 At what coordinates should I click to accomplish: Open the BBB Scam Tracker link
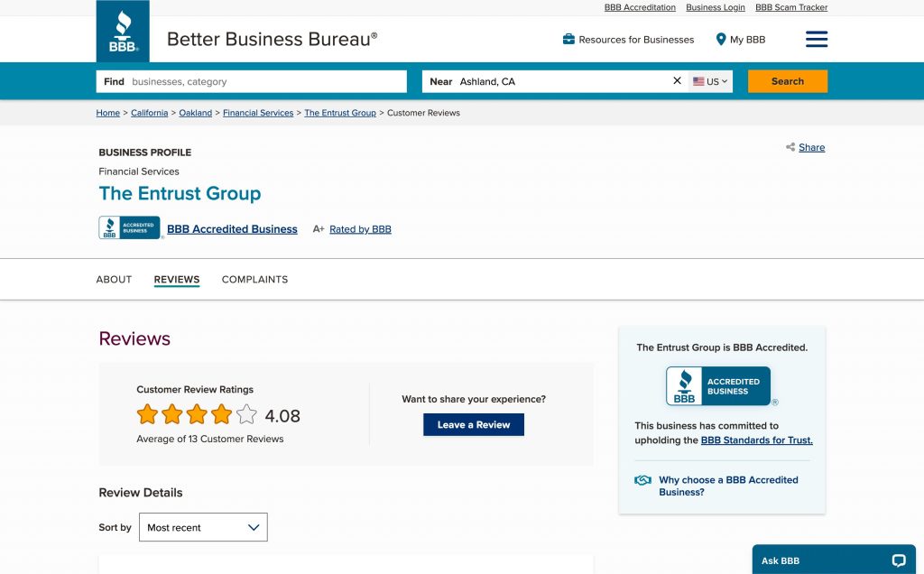[791, 7]
